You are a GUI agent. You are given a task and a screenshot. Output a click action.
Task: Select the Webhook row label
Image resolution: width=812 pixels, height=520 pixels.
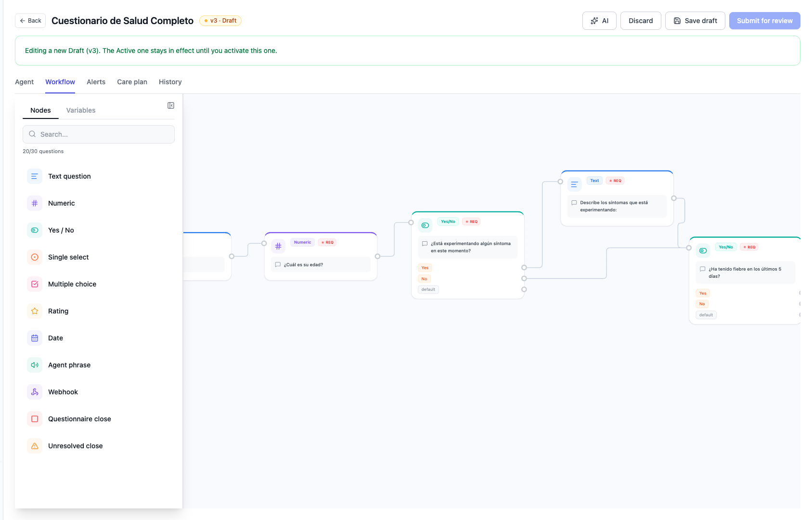coord(63,392)
